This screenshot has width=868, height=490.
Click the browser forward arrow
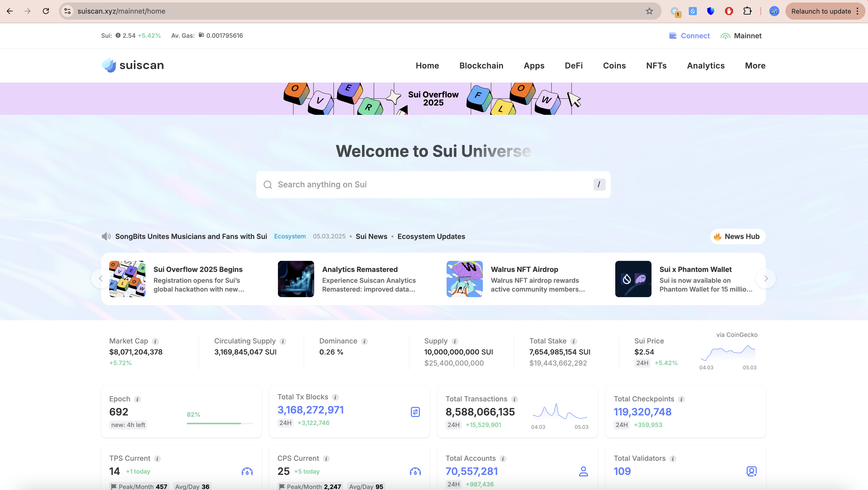[28, 11]
